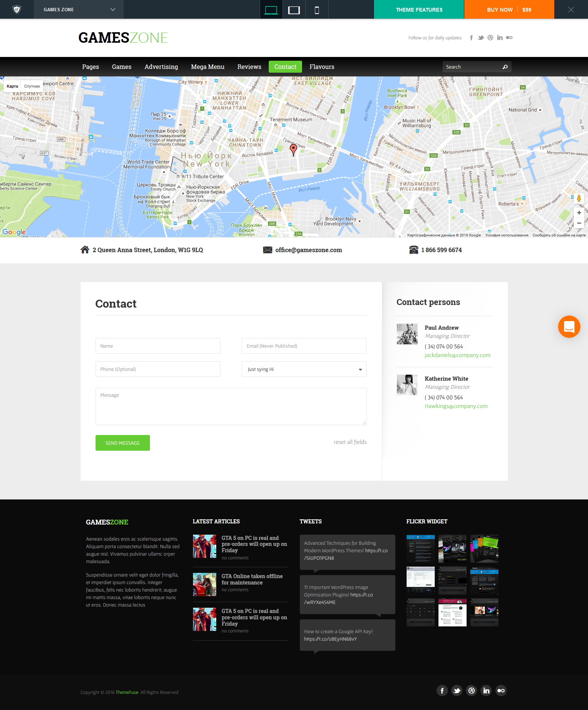
Task: Open the Reviews menu item
Action: [x=249, y=67]
